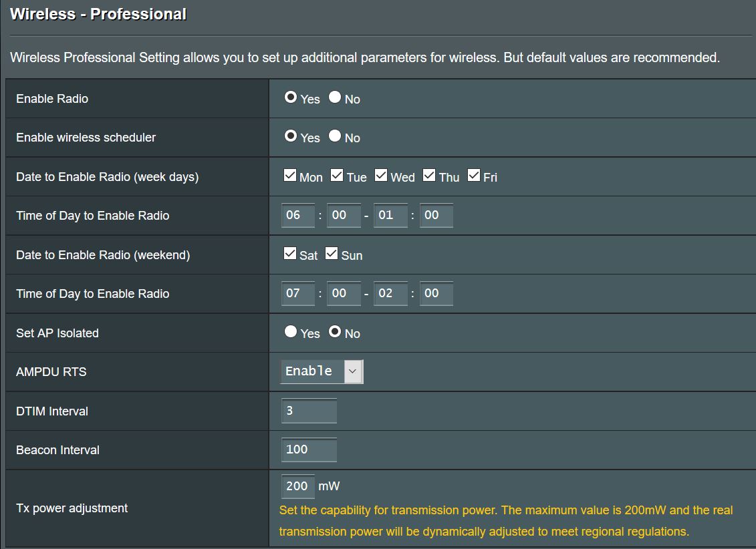This screenshot has height=549, width=756.
Task: Click weekday start hour field showing 06
Action: point(297,216)
